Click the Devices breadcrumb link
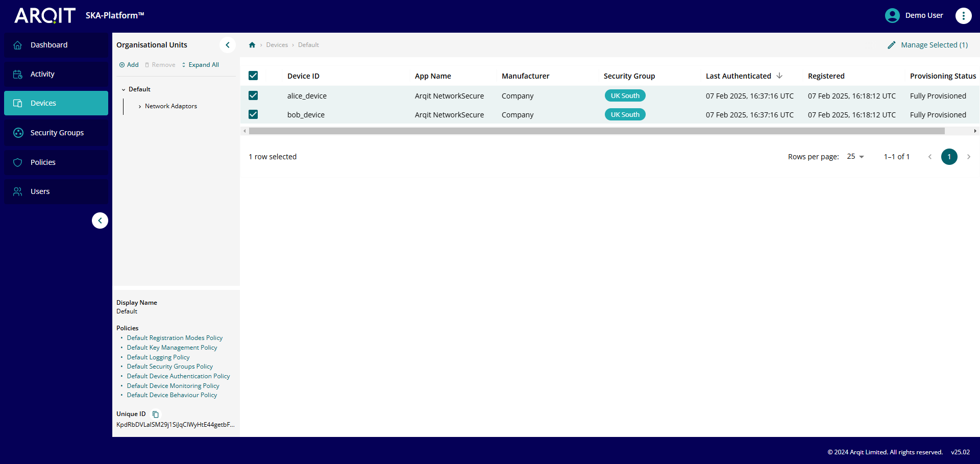This screenshot has height=464, width=980. click(x=277, y=45)
